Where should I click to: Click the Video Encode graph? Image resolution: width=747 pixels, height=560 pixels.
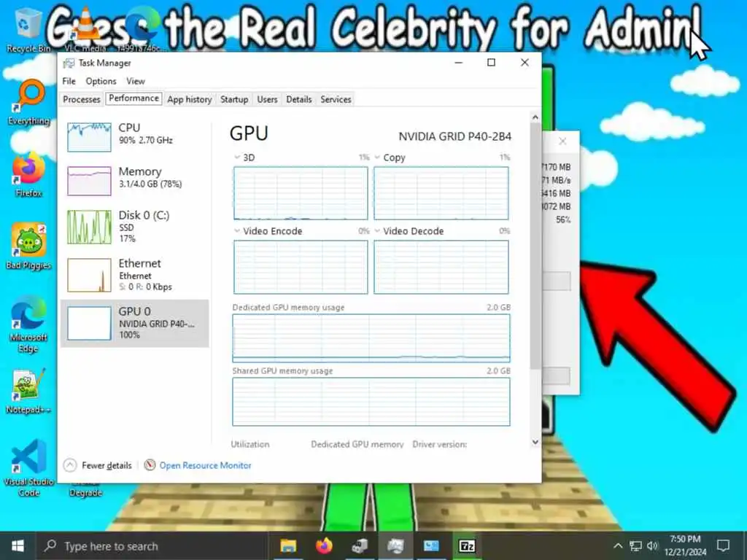coord(301,267)
